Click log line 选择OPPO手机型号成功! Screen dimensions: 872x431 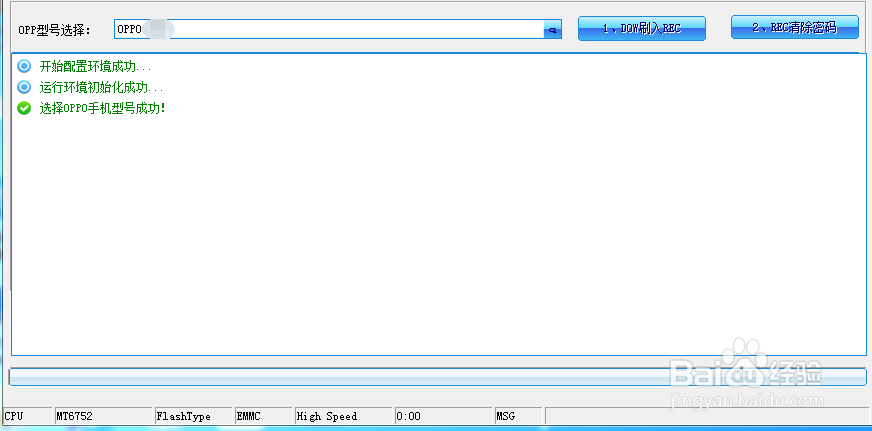coord(102,108)
